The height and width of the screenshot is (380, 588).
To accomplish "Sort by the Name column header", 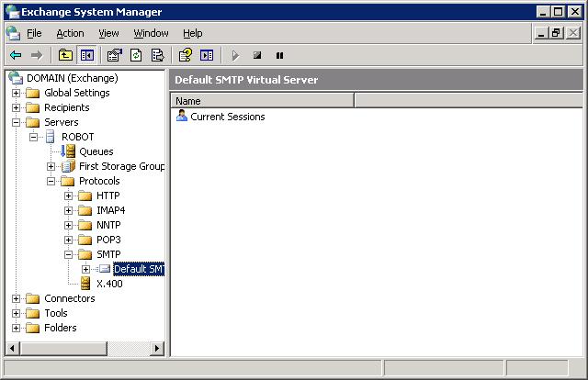I will tap(263, 101).
